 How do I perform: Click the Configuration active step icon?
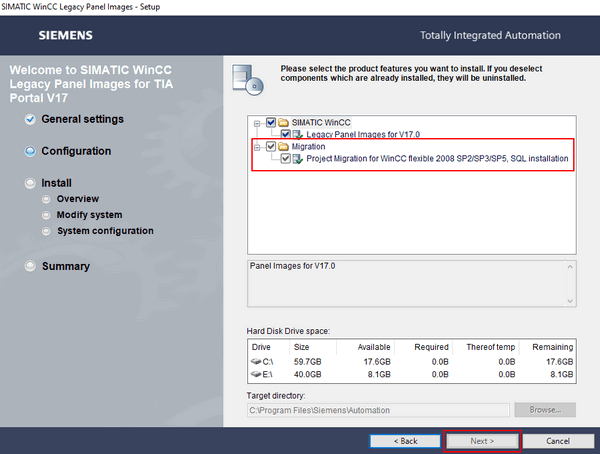[x=30, y=151]
